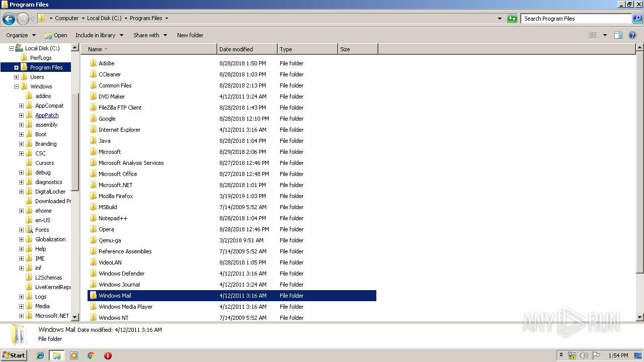The image size is (644, 362).
Task: Click Open in the toolbar
Action: [x=56, y=35]
